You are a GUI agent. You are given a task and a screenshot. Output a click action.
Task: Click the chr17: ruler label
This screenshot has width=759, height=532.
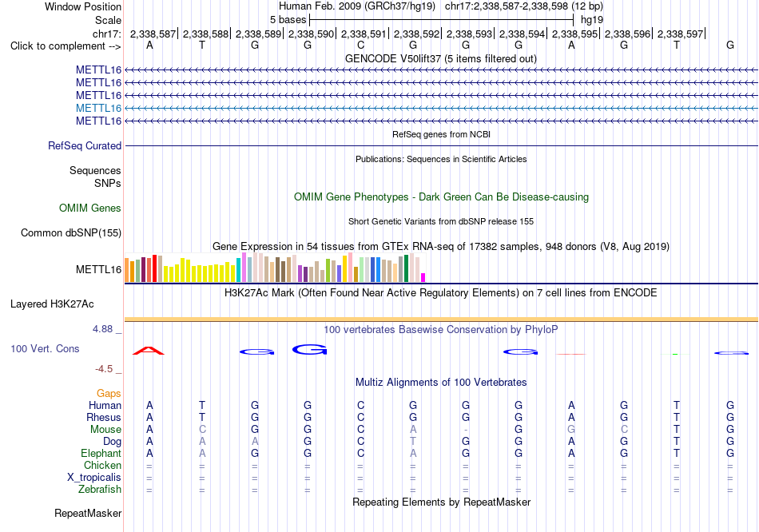point(107,34)
